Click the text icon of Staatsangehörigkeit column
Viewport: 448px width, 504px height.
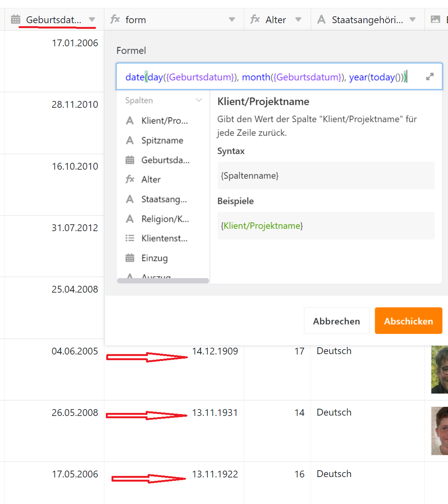coord(321,19)
